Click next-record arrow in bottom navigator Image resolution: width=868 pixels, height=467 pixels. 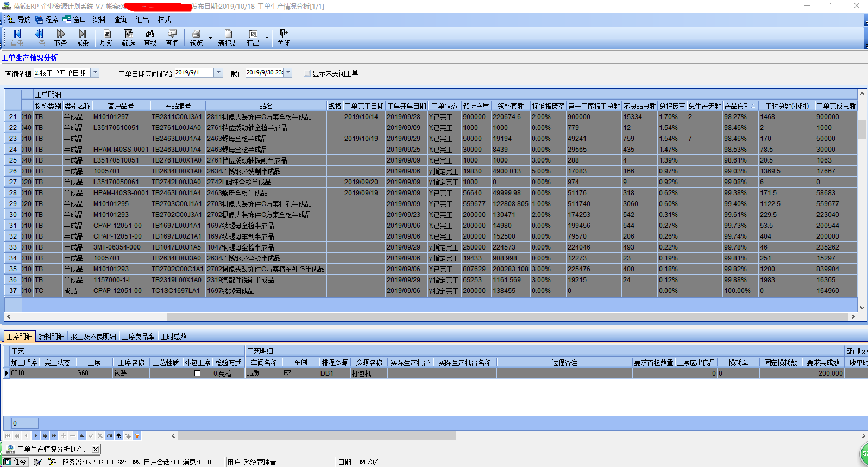pyautogui.click(x=35, y=435)
